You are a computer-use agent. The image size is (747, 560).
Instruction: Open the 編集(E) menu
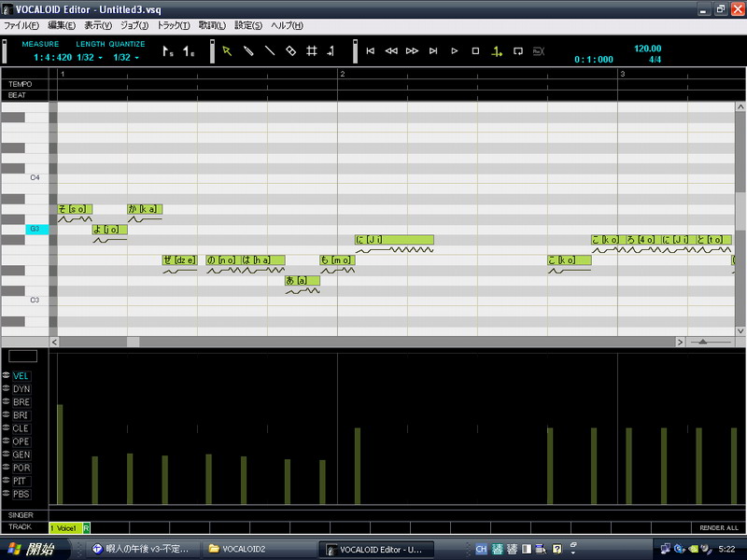[62, 26]
